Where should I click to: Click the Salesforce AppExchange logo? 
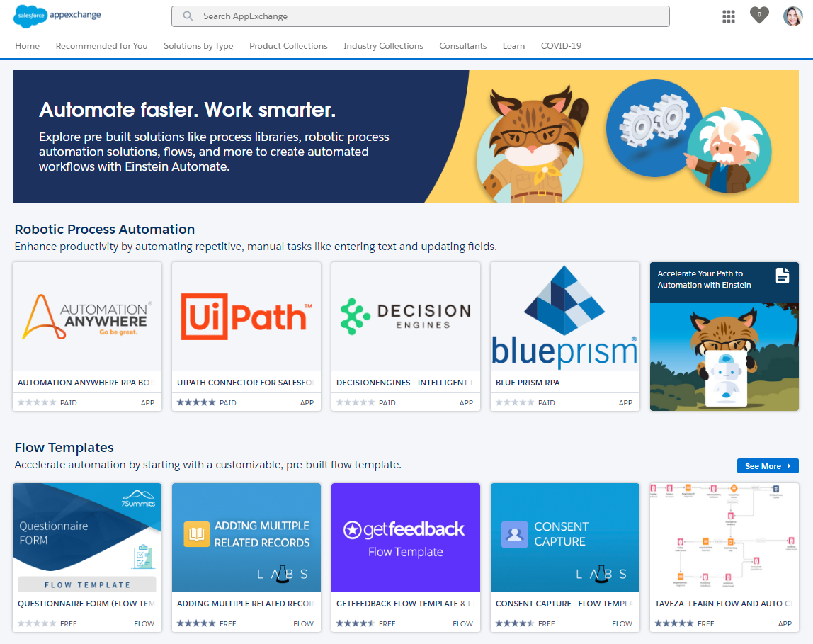point(57,16)
